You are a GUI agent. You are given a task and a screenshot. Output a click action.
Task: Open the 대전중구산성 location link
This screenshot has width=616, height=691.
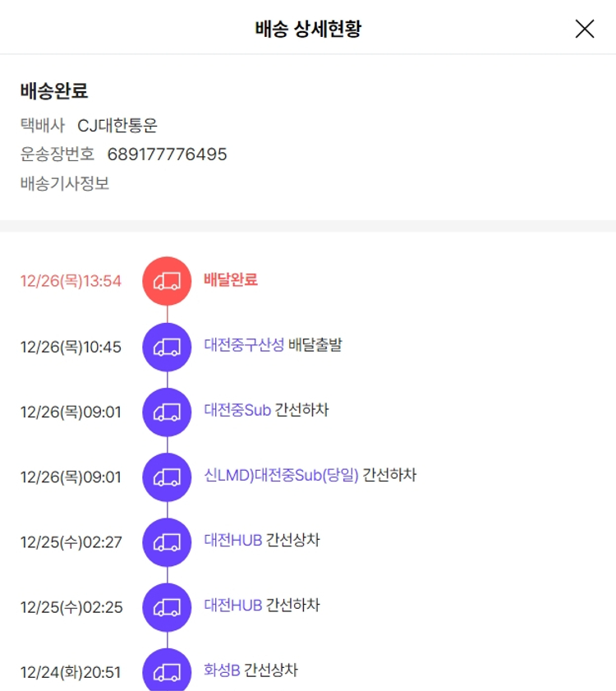[244, 345]
